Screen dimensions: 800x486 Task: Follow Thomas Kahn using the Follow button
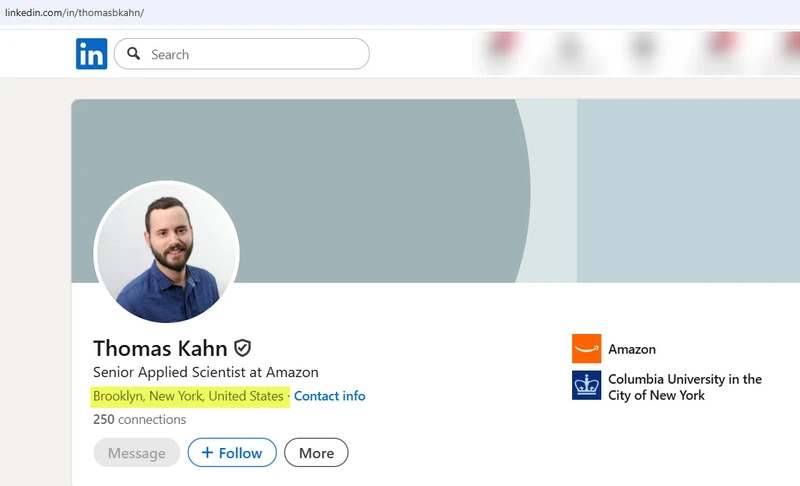(x=232, y=453)
